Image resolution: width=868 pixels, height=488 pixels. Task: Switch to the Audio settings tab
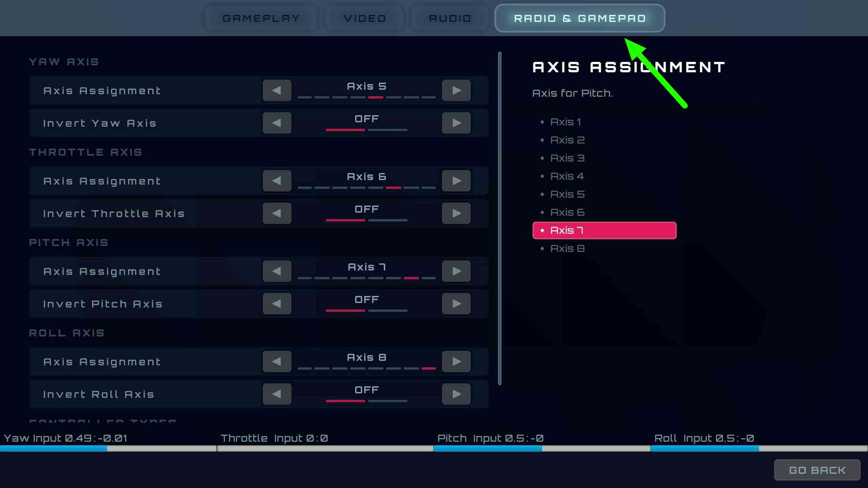[x=451, y=18]
